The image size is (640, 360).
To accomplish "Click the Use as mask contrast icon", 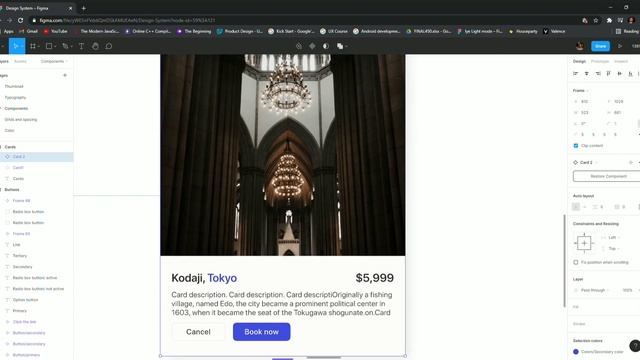I will (326, 47).
